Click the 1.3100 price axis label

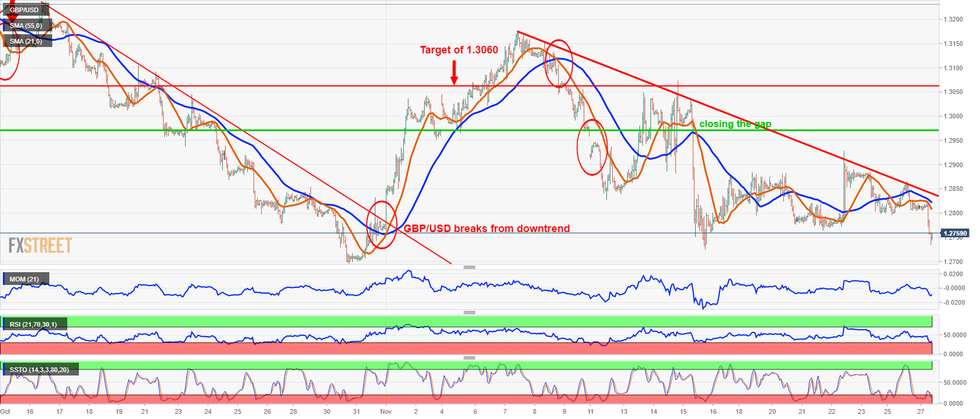point(953,68)
